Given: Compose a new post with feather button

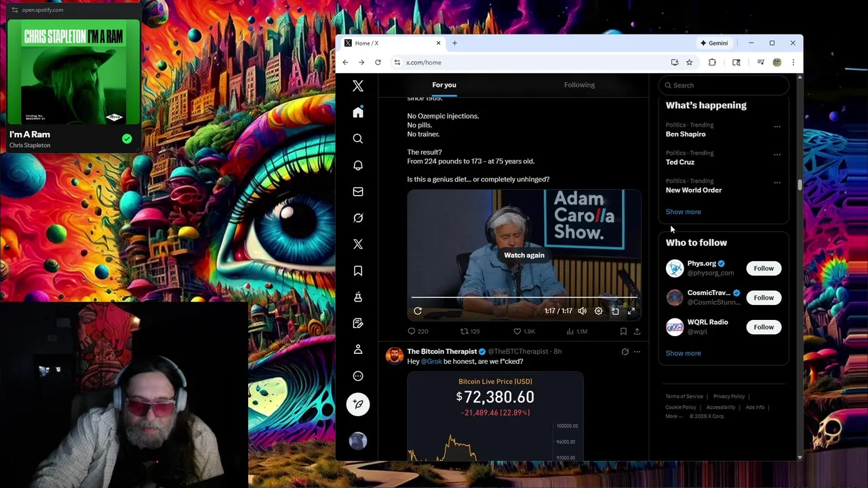Looking at the screenshot, I should 358,404.
